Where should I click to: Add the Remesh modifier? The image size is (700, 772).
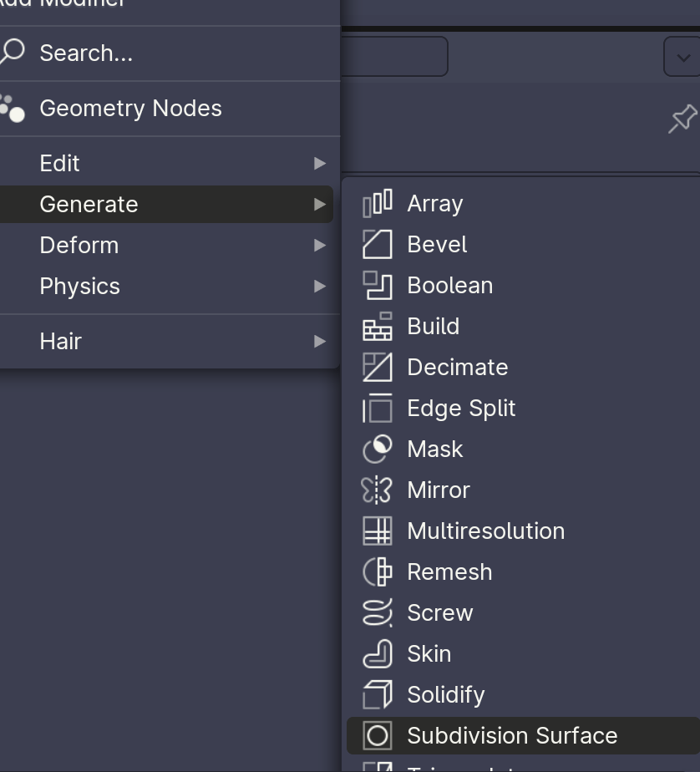pos(449,572)
